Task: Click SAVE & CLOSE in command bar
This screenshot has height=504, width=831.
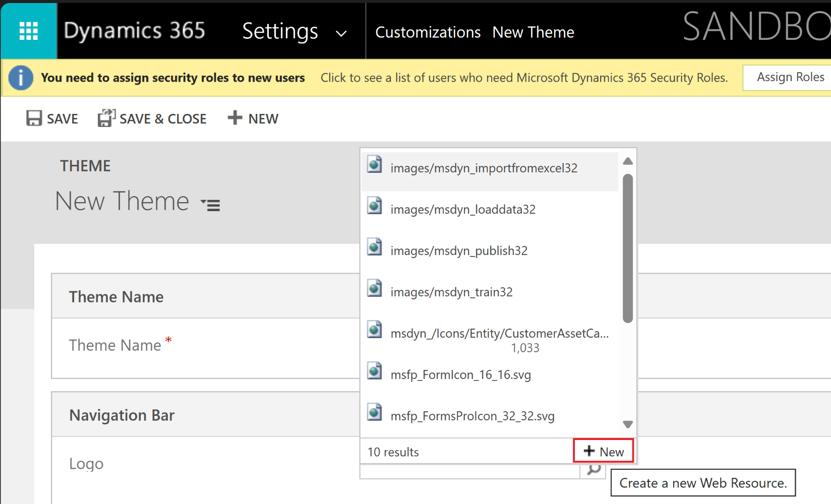Action: [152, 118]
